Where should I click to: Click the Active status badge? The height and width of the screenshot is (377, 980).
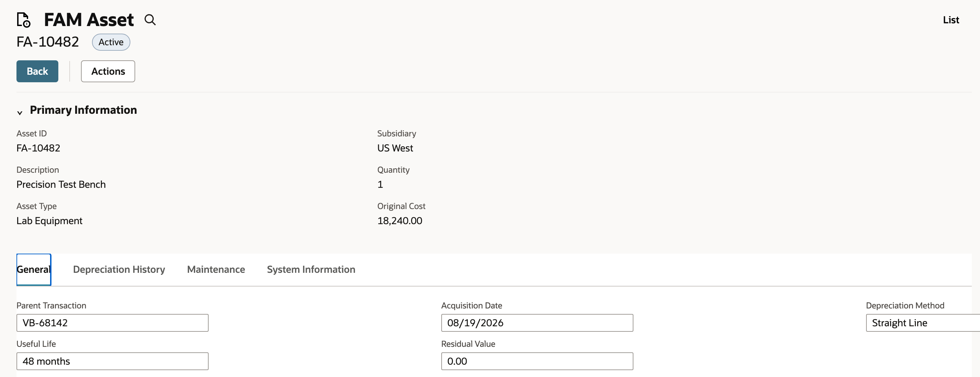coord(111,42)
